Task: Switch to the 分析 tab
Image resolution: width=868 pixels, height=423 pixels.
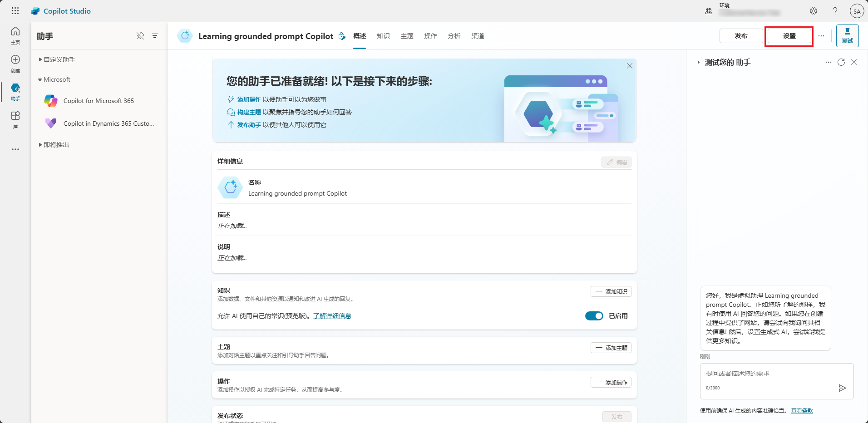Action: point(454,36)
